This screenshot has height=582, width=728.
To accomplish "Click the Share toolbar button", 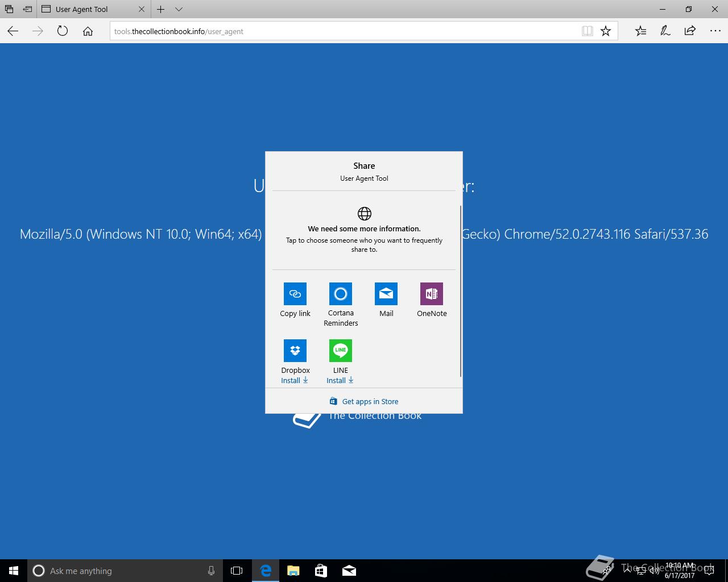I will (690, 31).
